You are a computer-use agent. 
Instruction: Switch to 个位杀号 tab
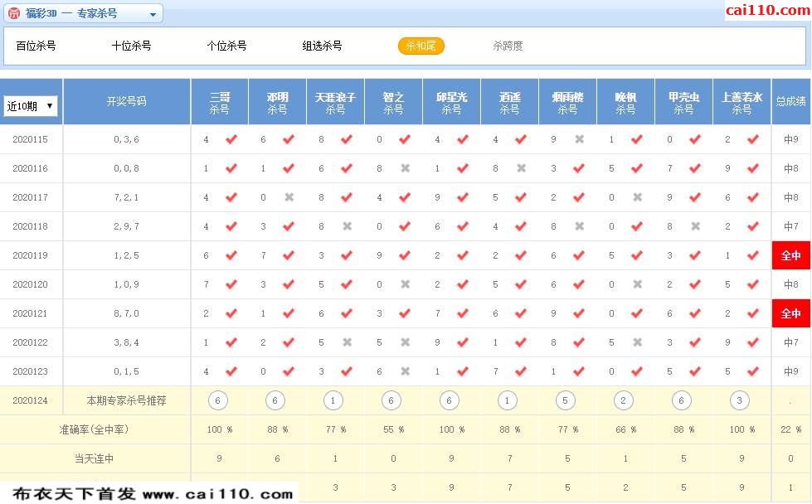coord(226,46)
